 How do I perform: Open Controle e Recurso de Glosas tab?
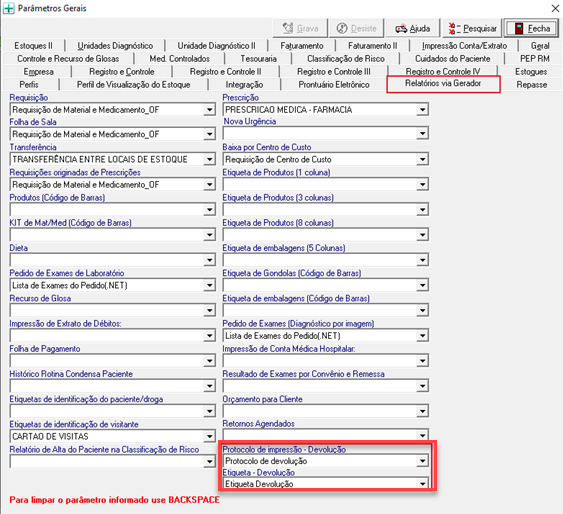(68, 59)
